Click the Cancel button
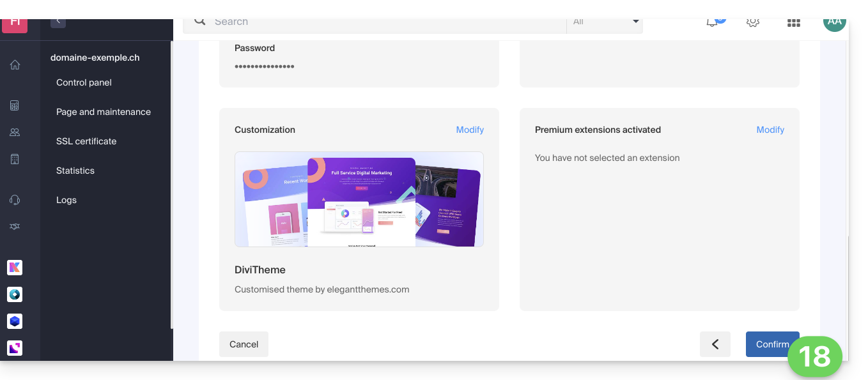 244,344
